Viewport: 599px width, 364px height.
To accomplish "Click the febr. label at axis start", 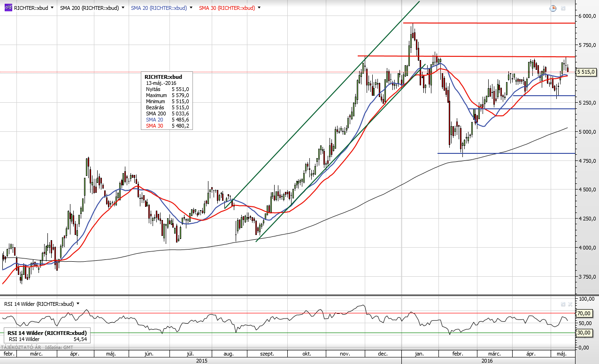I will pyautogui.click(x=9, y=354).
